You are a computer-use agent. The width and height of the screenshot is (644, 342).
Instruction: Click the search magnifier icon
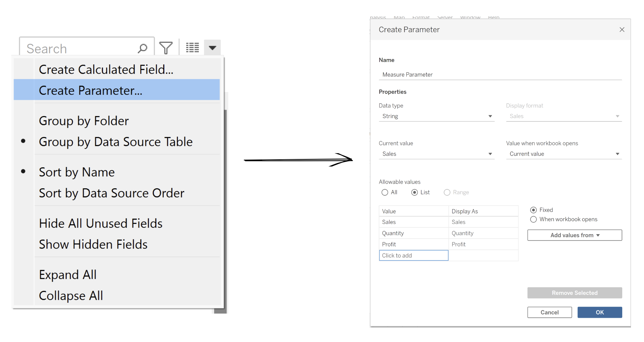(142, 47)
